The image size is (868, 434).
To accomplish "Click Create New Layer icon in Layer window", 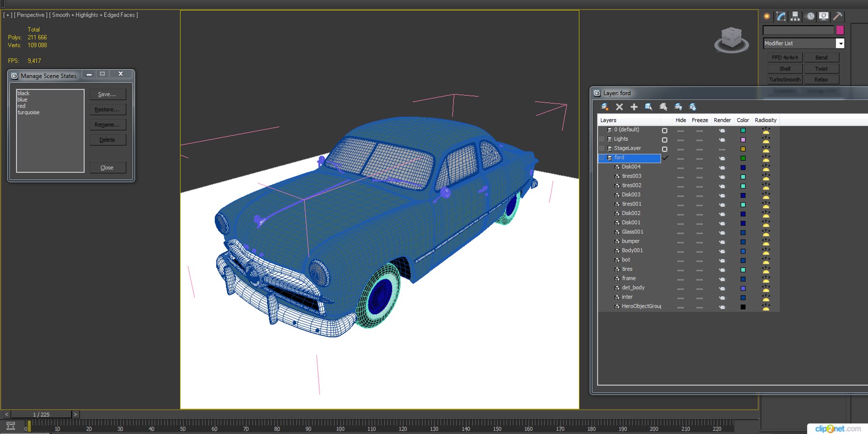I will coord(604,107).
